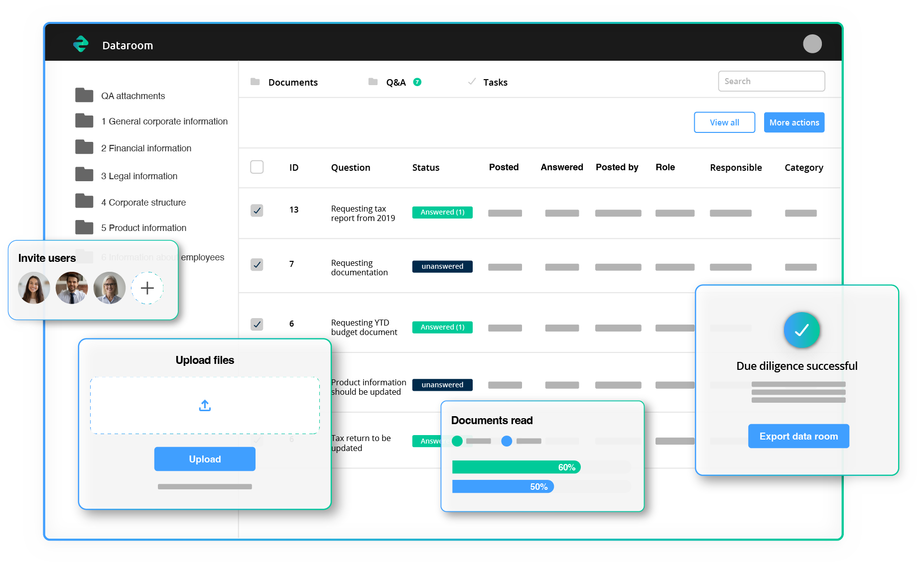Screen dimensions: 924x566
Task: Click folder icon beside Corporate structure
Action: (84, 201)
